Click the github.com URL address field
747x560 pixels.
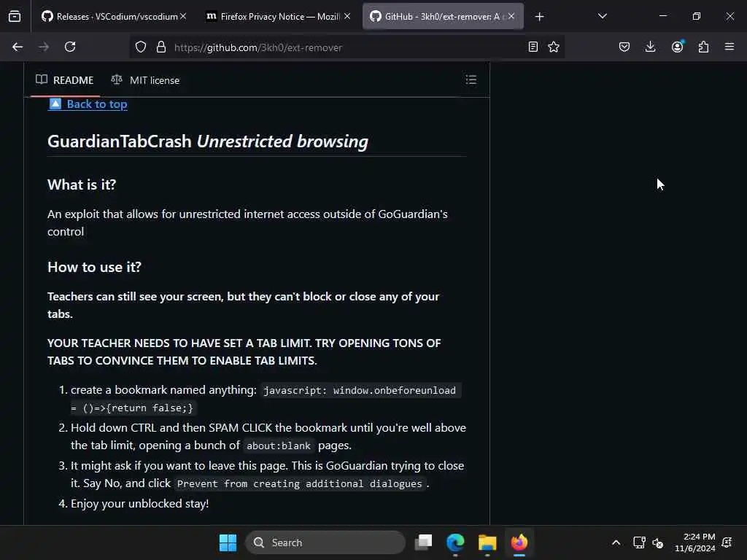pyautogui.click(x=348, y=47)
